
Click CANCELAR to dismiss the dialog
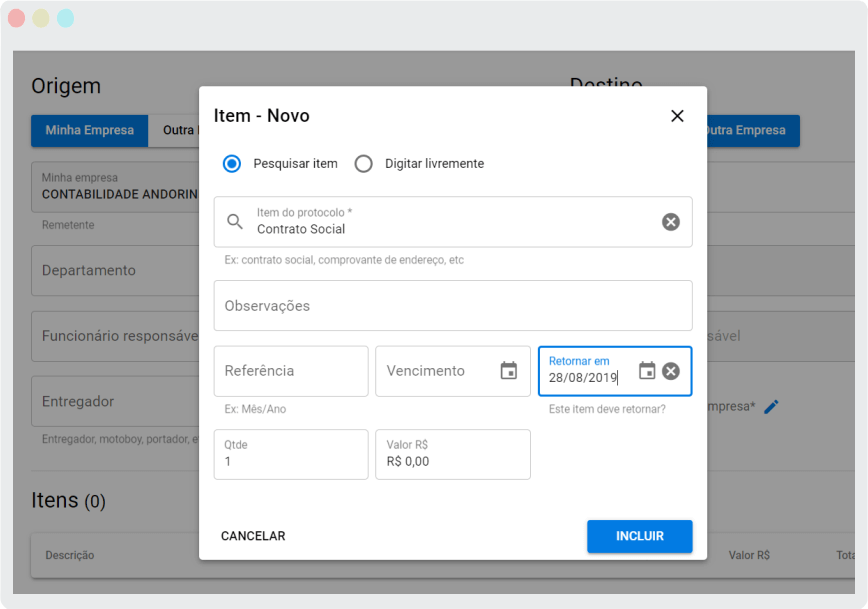[x=252, y=536]
